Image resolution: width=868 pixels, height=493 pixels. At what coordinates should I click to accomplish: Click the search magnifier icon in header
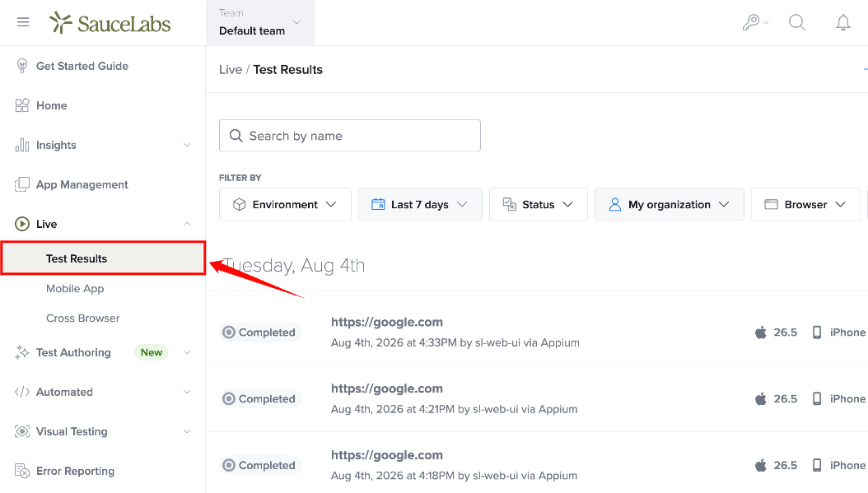pyautogui.click(x=796, y=22)
